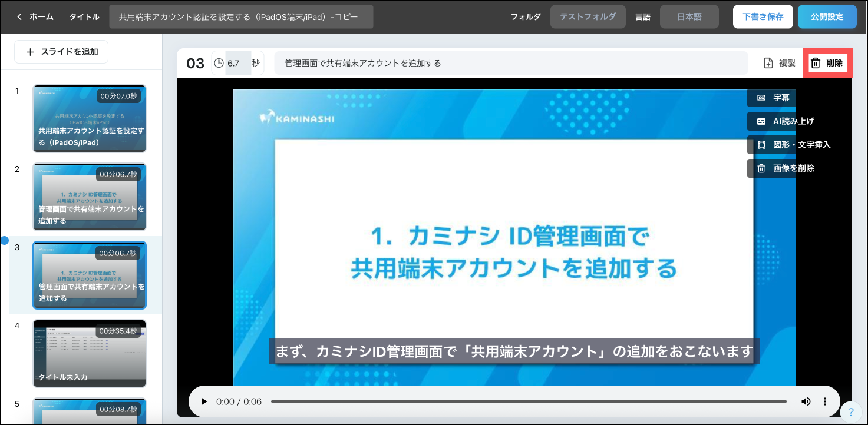Duplicate the slide with 複製
Screen dimensions: 868x425
click(780, 63)
